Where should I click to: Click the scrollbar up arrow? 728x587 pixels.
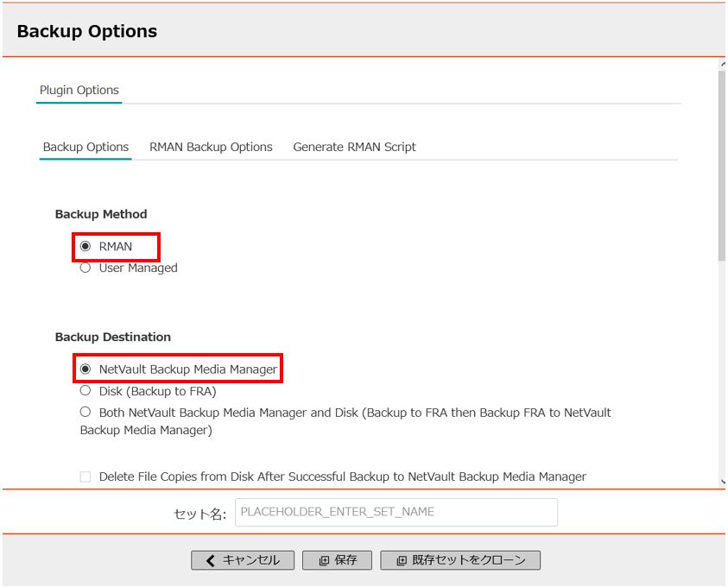[x=723, y=65]
